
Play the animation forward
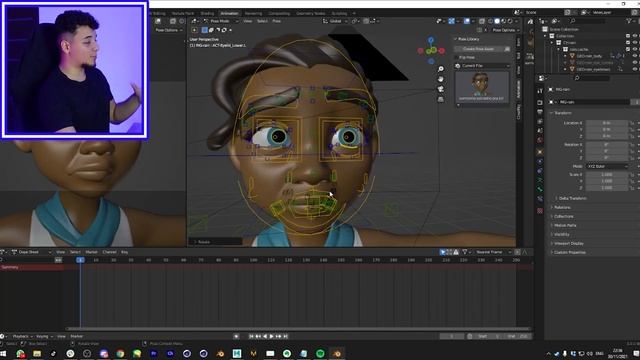271,336
